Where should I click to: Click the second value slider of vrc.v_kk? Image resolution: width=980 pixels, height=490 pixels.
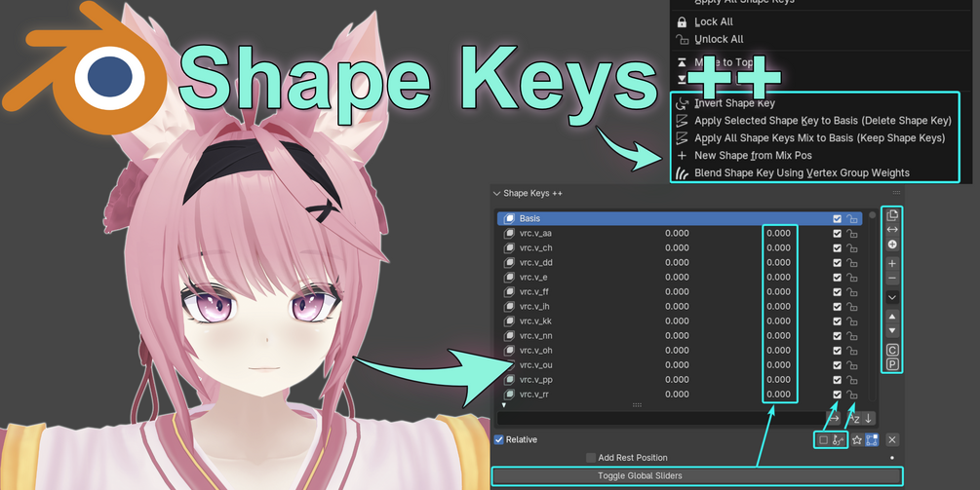[779, 320]
